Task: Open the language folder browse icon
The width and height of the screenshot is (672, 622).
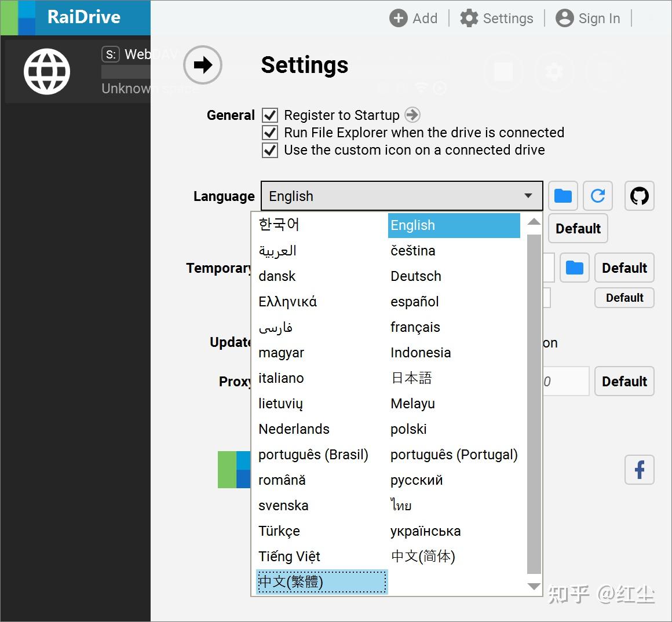Action: click(563, 196)
